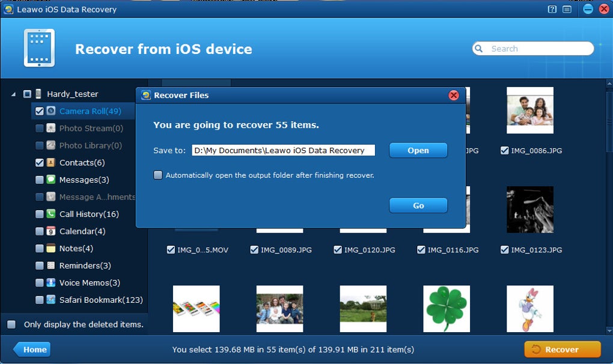The width and height of the screenshot is (613, 364).
Task: Select Camera Roll(49) category
Action: pyautogui.click(x=90, y=111)
